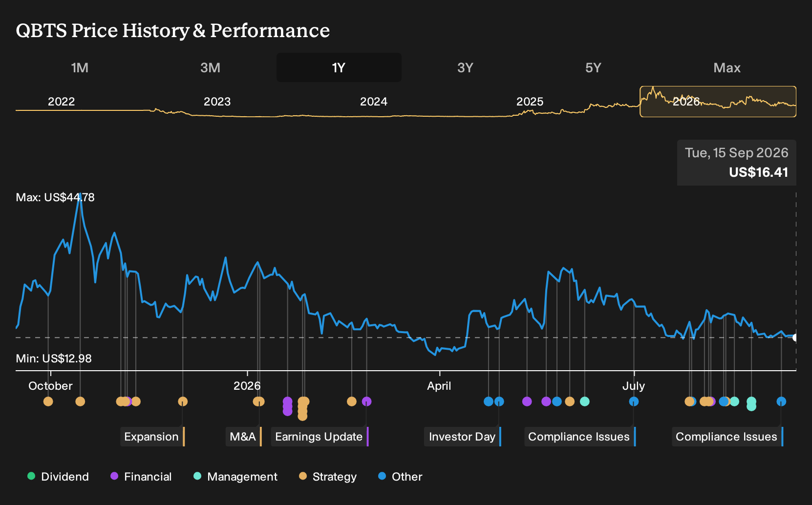Viewport: 812px width, 505px height.
Task: Click the 'Max: US$44.78' label
Action: pyautogui.click(x=55, y=197)
